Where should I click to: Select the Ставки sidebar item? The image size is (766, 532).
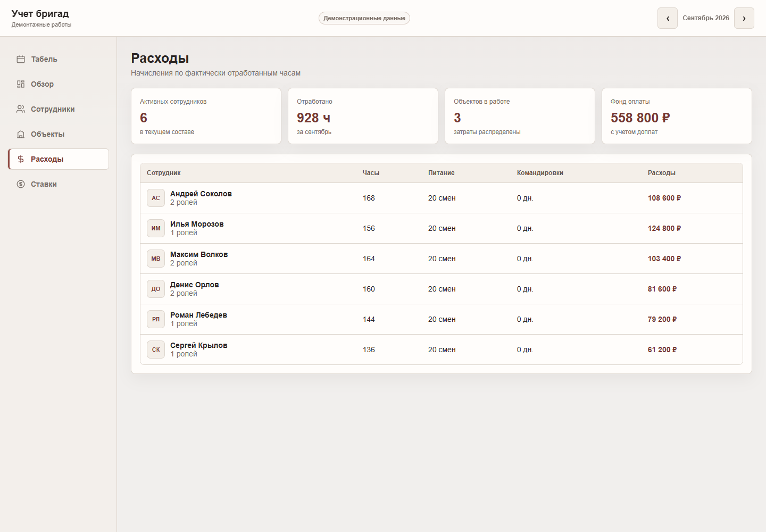[x=59, y=184]
